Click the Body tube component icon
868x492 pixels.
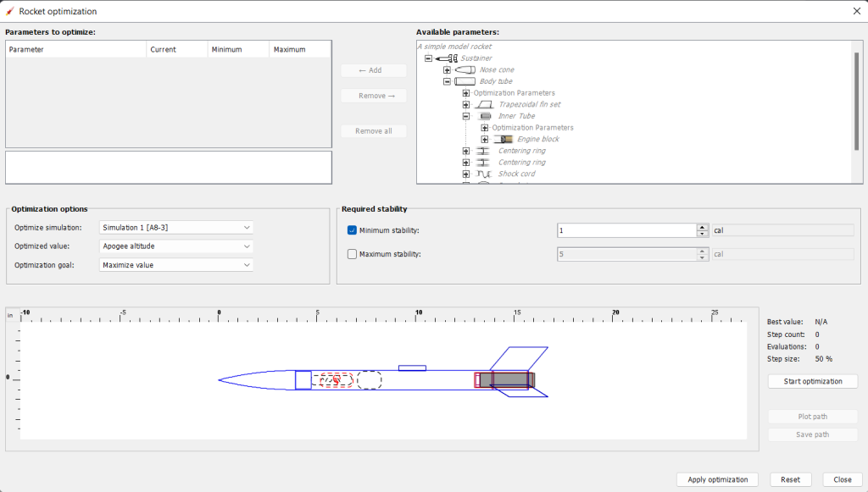click(x=465, y=81)
